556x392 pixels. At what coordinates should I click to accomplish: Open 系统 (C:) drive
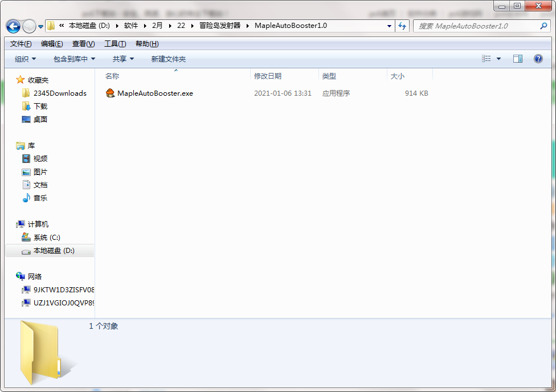coord(47,238)
